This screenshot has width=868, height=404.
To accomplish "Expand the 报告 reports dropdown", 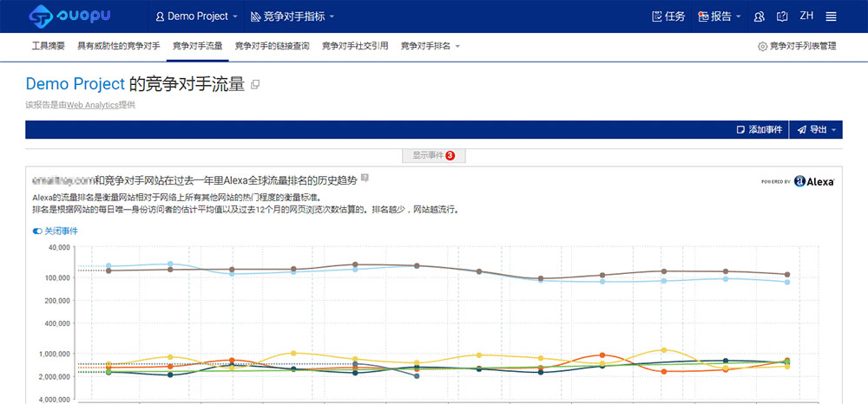I will click(x=720, y=16).
